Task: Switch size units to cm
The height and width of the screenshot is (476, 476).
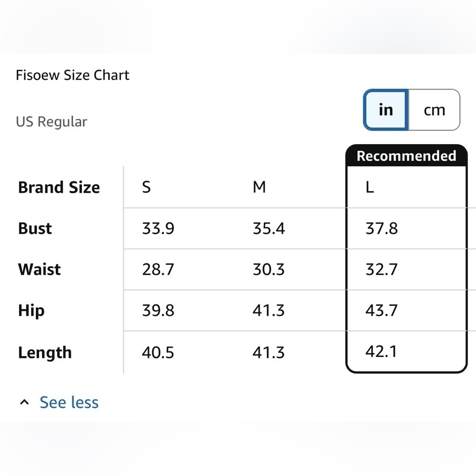Action: click(435, 110)
